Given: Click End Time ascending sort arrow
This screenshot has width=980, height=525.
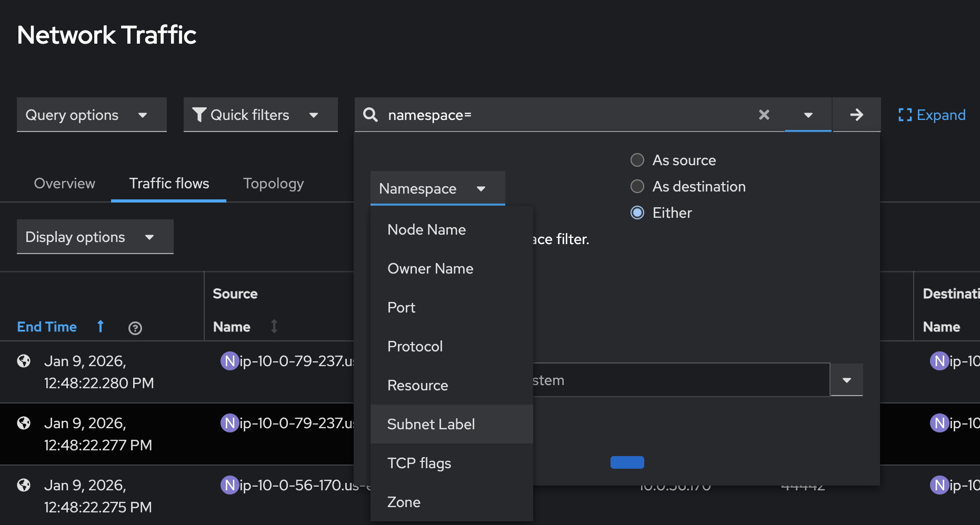Looking at the screenshot, I should coord(101,327).
